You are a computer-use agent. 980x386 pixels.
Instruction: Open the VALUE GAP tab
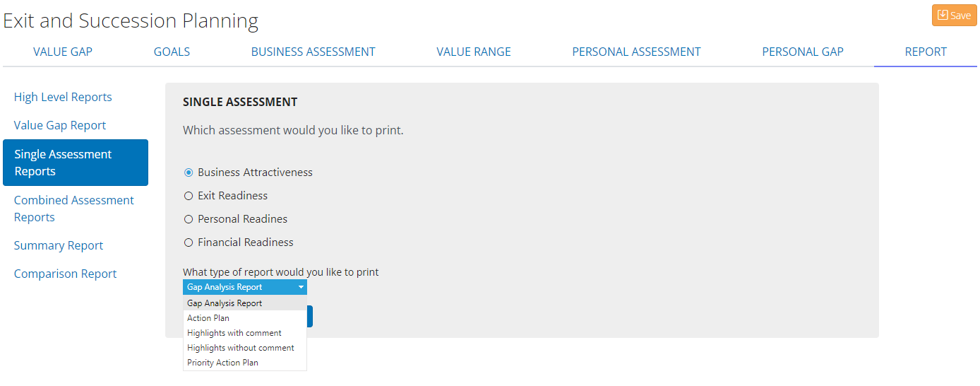point(63,52)
